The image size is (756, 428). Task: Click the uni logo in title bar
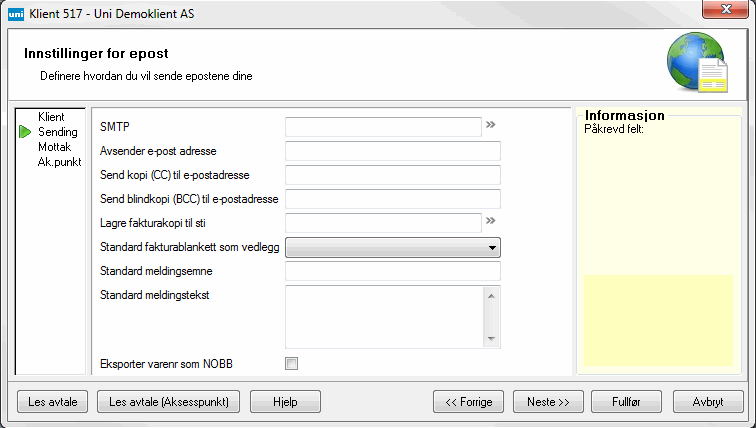13,11
